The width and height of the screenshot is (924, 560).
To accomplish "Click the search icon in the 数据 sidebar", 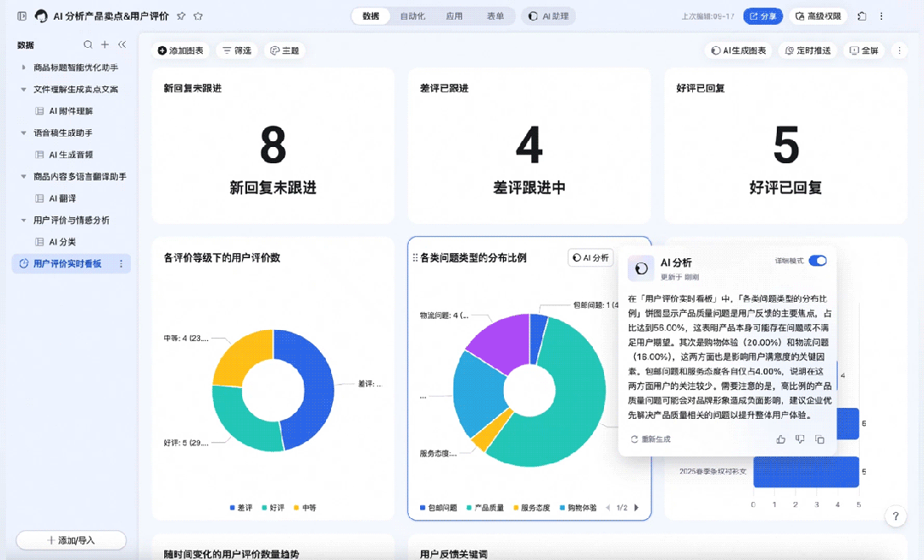I will [x=88, y=44].
